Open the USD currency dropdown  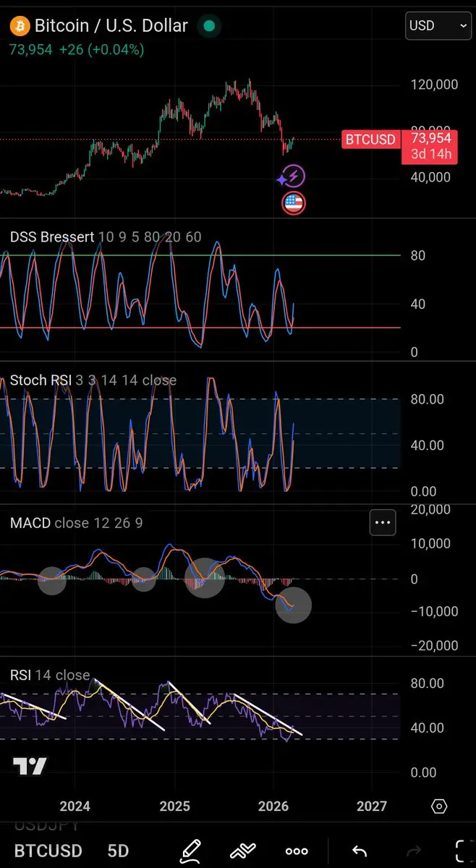[438, 26]
